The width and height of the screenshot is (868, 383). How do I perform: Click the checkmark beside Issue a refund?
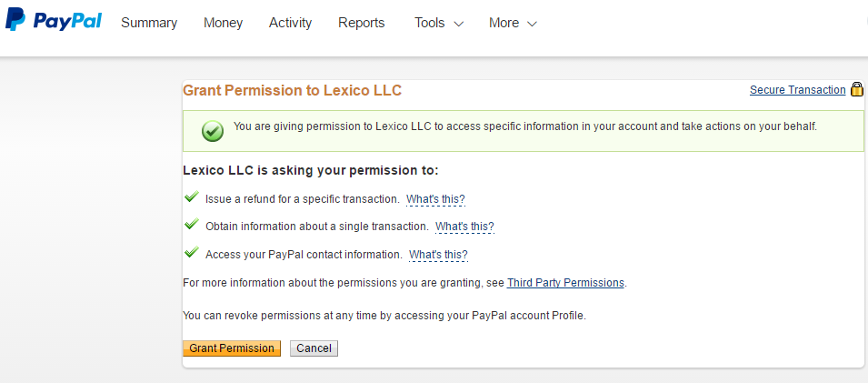192,197
